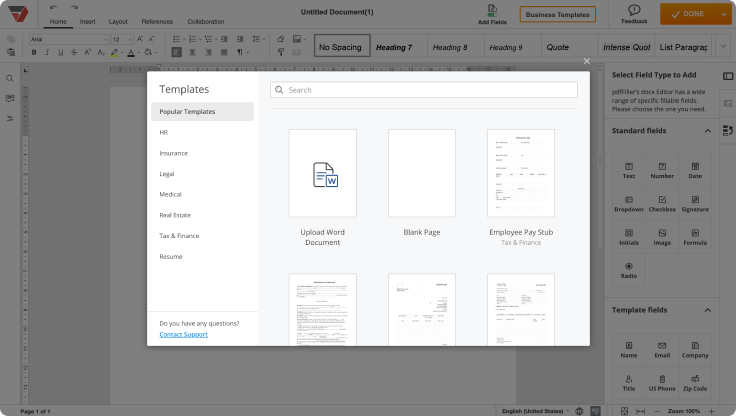Click the Add Fields icon in the header
Viewport: 736px width, 416px height.
491,9
